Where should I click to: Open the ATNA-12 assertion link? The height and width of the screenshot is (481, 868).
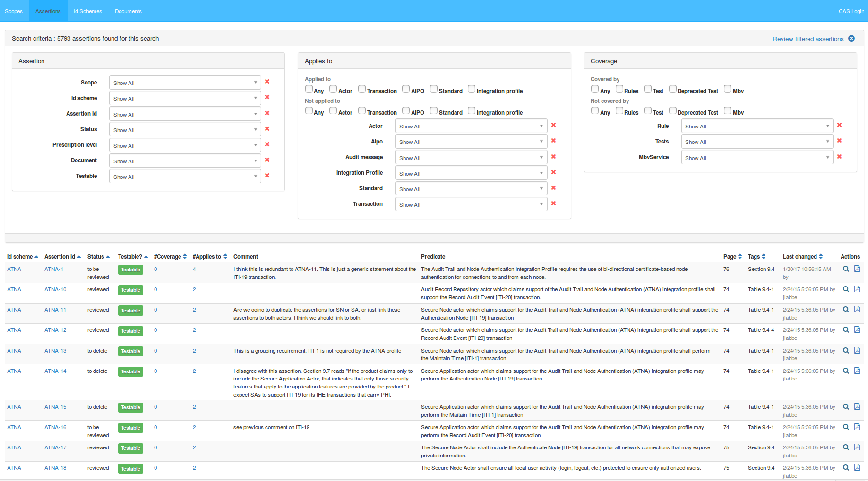point(55,330)
